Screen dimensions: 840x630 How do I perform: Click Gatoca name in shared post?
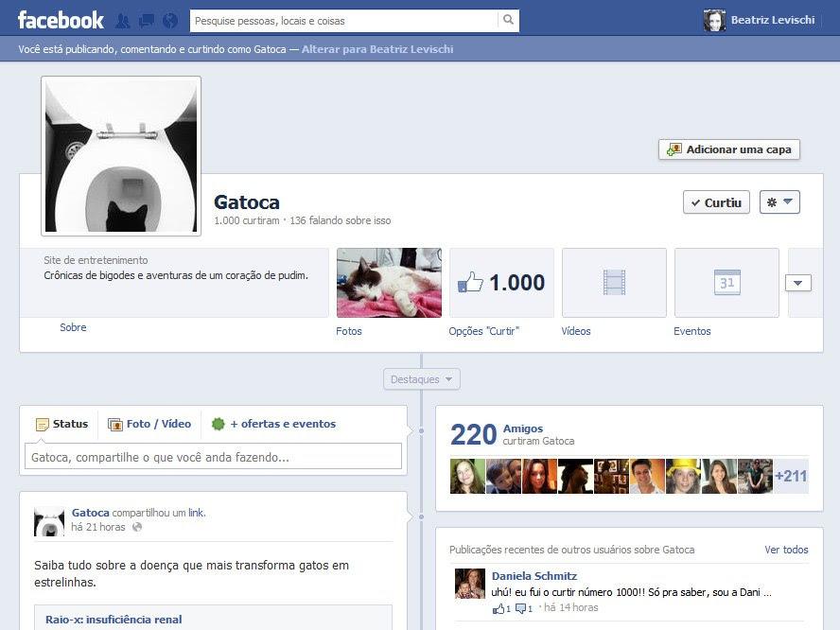coord(90,513)
